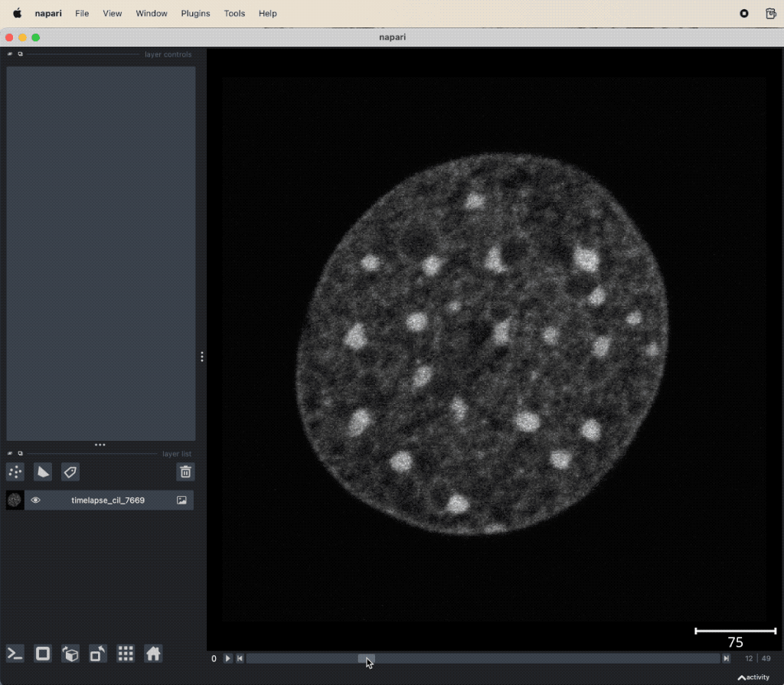Select the timelapse_cil_7669 layer thumbnail
This screenshot has height=685, width=784.
point(15,501)
